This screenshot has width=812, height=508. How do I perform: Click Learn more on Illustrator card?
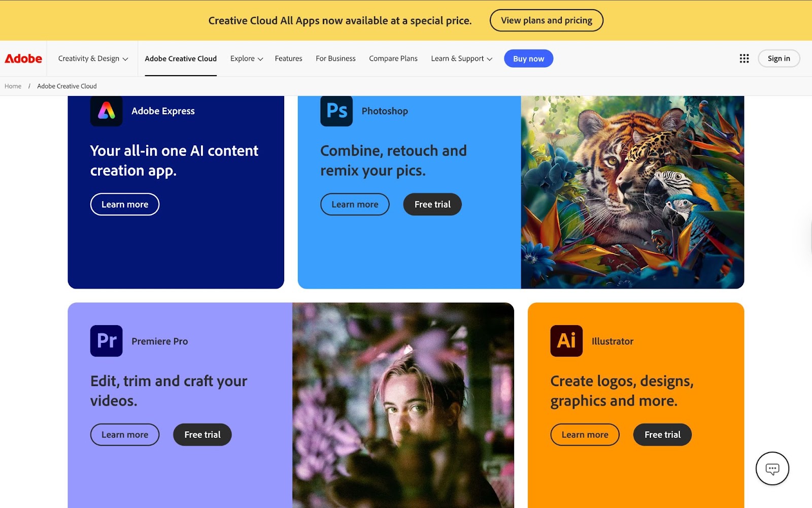pyautogui.click(x=585, y=434)
